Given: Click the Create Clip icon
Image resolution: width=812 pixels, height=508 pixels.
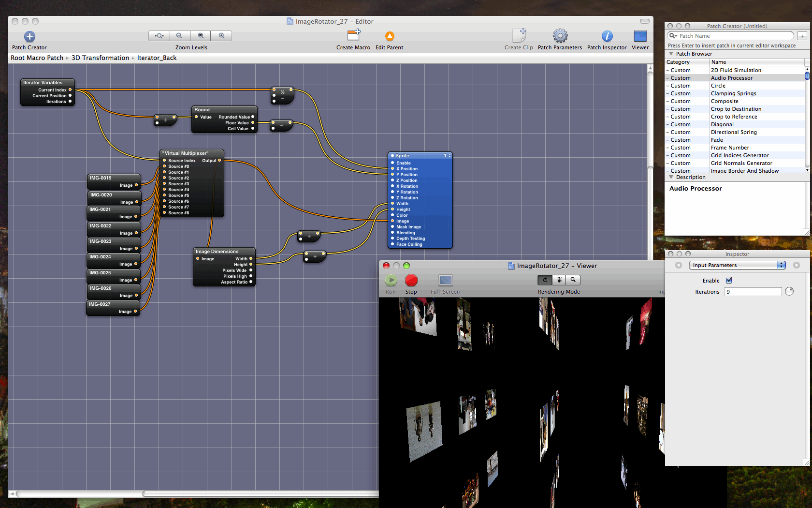Looking at the screenshot, I should pos(519,35).
